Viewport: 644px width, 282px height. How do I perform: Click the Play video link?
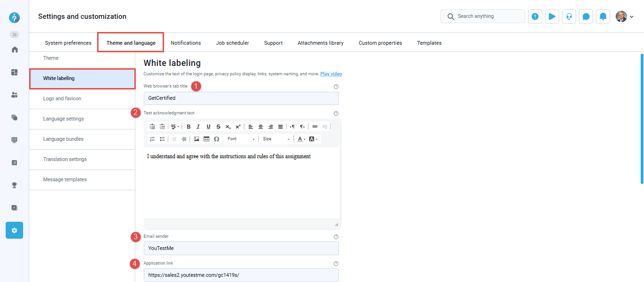tap(331, 74)
